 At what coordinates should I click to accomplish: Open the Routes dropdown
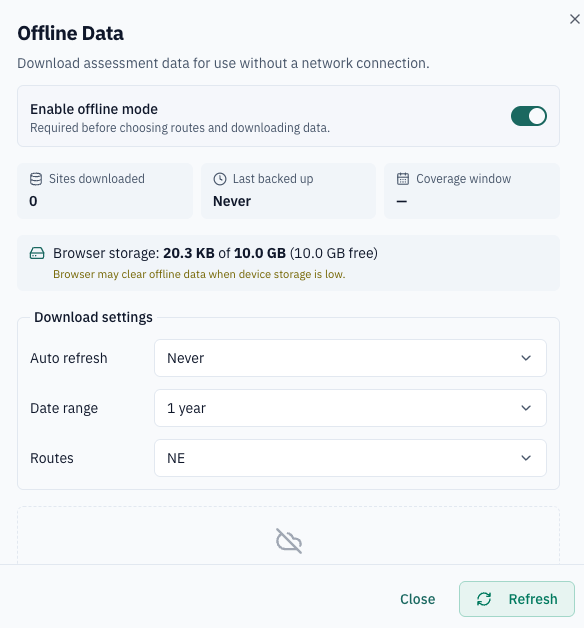[350, 458]
